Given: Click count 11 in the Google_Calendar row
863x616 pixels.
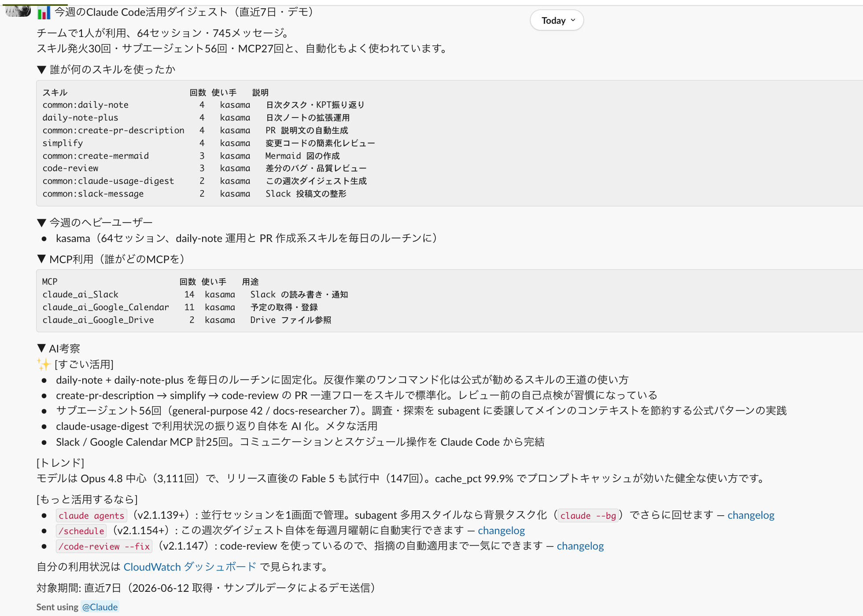Looking at the screenshot, I should pos(189,307).
